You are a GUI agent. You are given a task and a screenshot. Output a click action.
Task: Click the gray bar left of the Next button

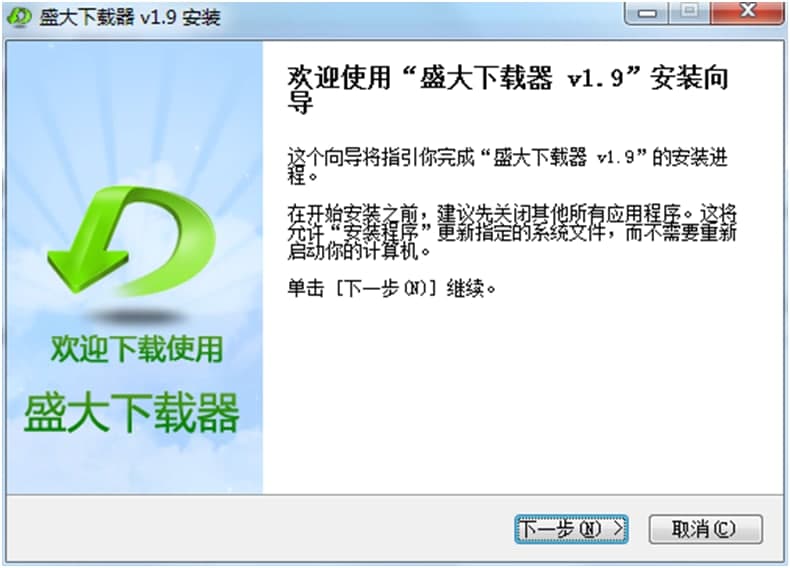pos(259,529)
